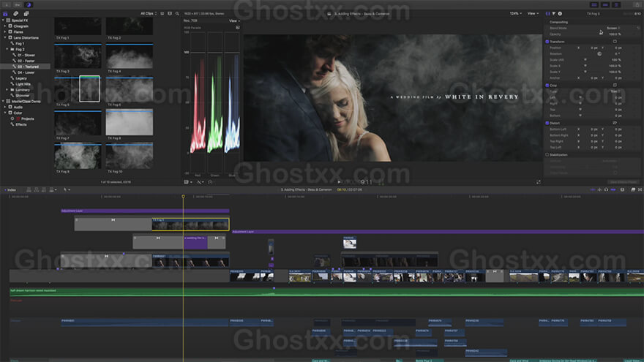Collapse the Lens Distortions event
644x362 pixels.
pos(5,37)
